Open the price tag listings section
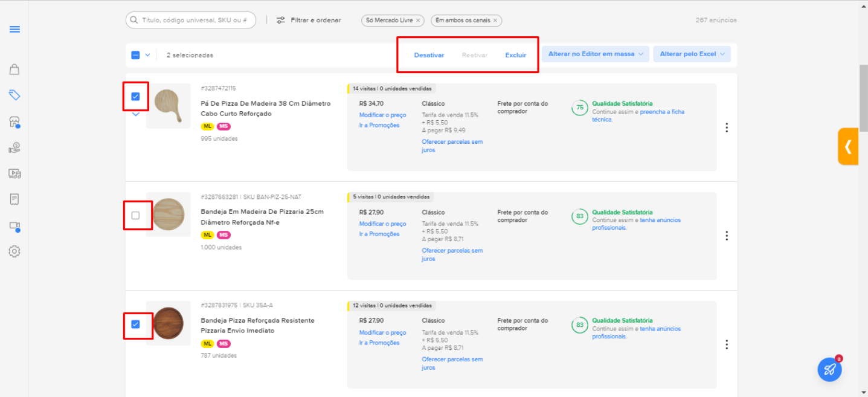The image size is (868, 397). (14, 95)
